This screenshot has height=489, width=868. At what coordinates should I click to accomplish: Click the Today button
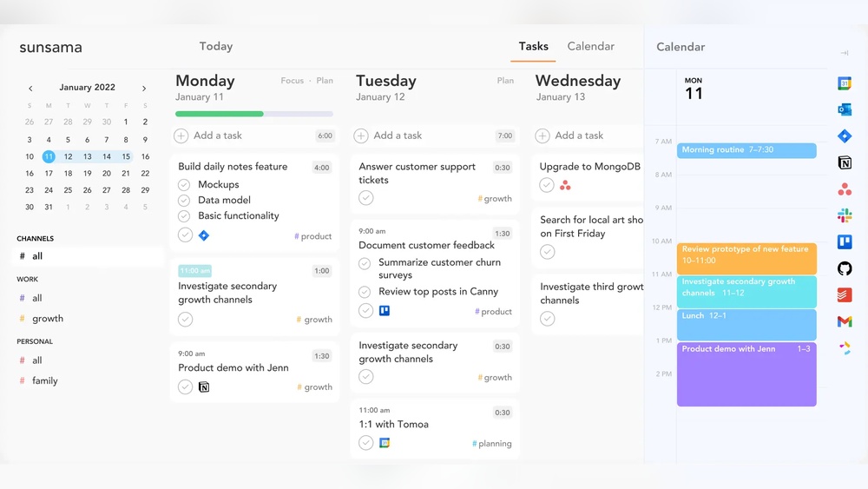tap(216, 47)
